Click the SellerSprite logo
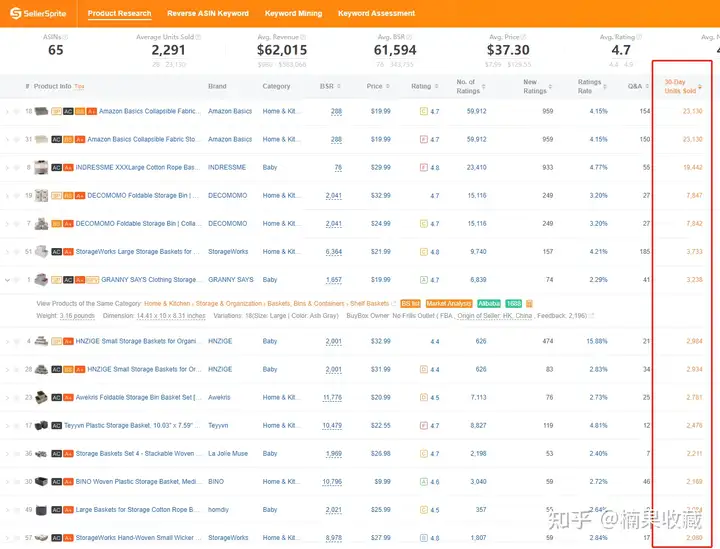The height and width of the screenshot is (549, 720). click(x=38, y=13)
